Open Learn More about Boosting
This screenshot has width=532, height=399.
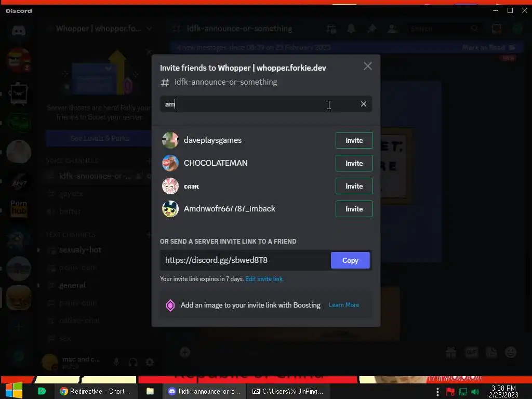344,305
